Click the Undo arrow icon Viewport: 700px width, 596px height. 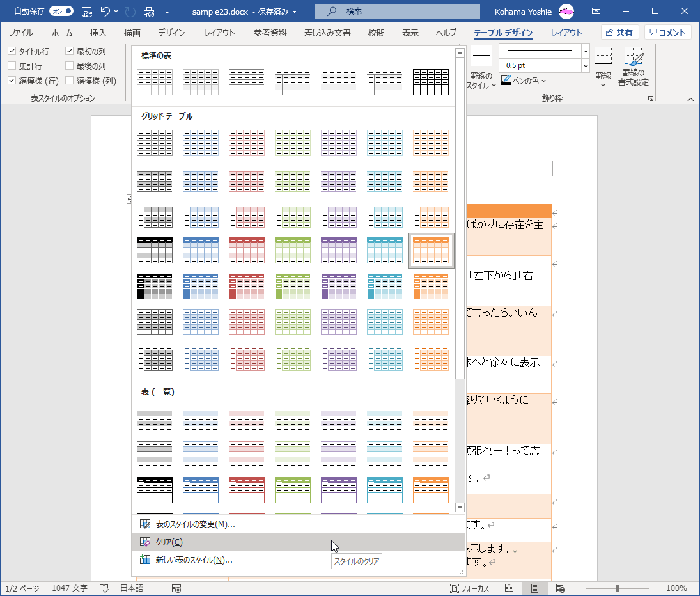[x=105, y=12]
